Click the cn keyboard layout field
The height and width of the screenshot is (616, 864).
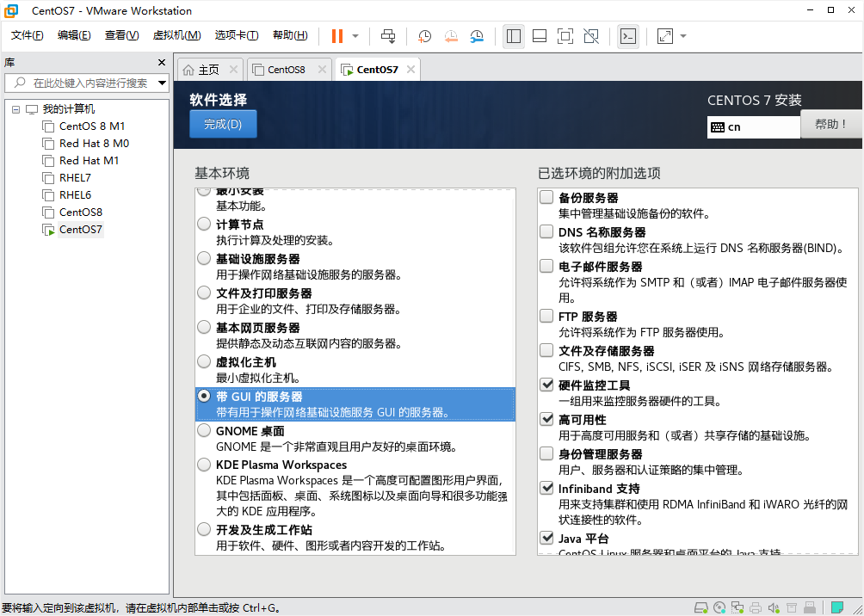(x=753, y=127)
